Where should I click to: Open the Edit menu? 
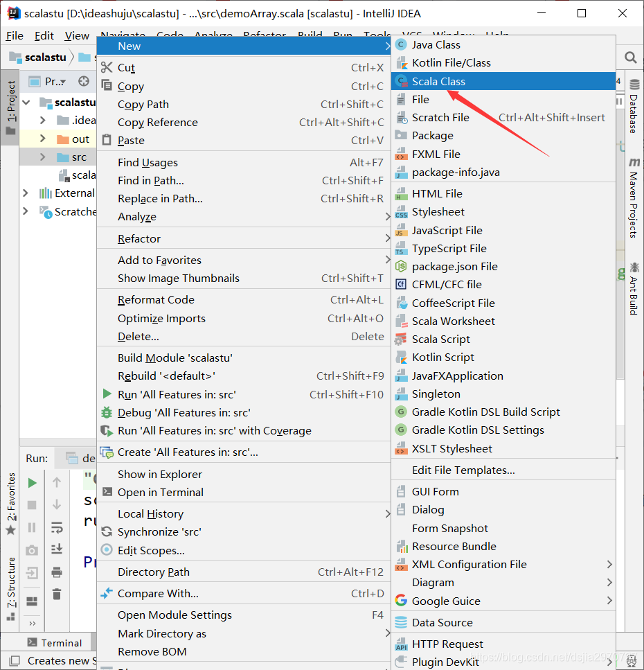click(44, 35)
